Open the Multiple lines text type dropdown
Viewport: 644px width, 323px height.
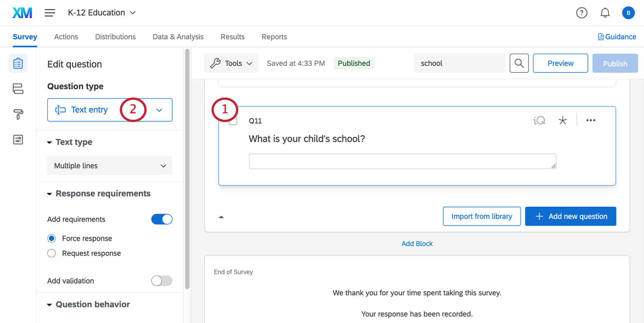point(109,166)
